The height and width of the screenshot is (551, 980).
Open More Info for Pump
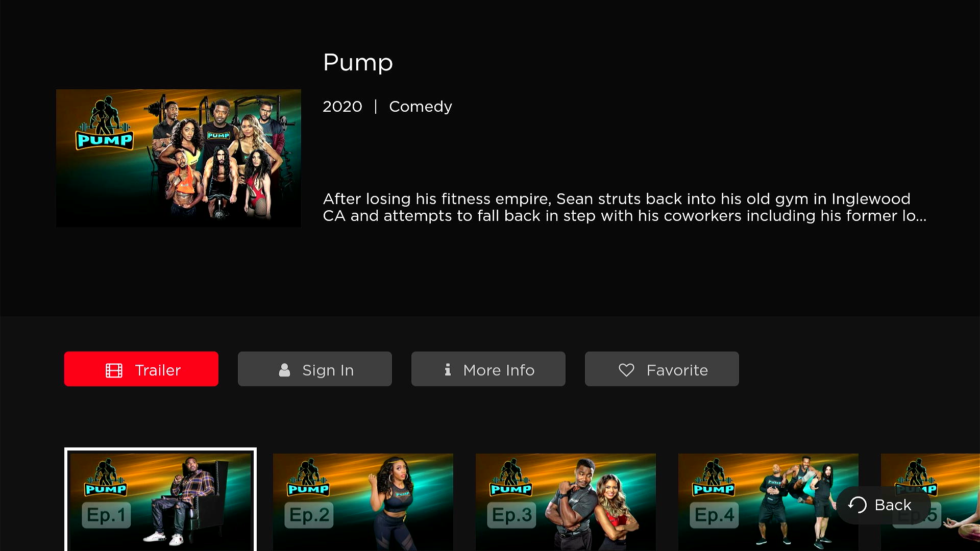pyautogui.click(x=488, y=369)
